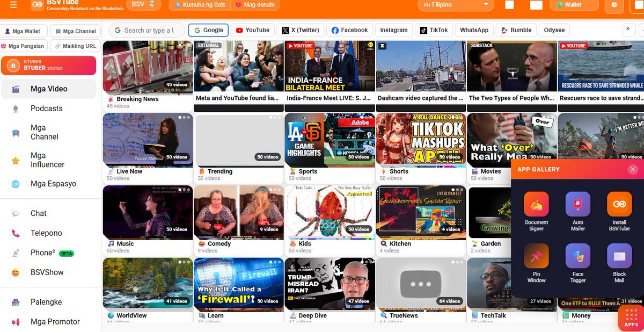Open the Comedy category card
Image resolution: width=644 pixels, height=332 pixels.
(x=238, y=220)
